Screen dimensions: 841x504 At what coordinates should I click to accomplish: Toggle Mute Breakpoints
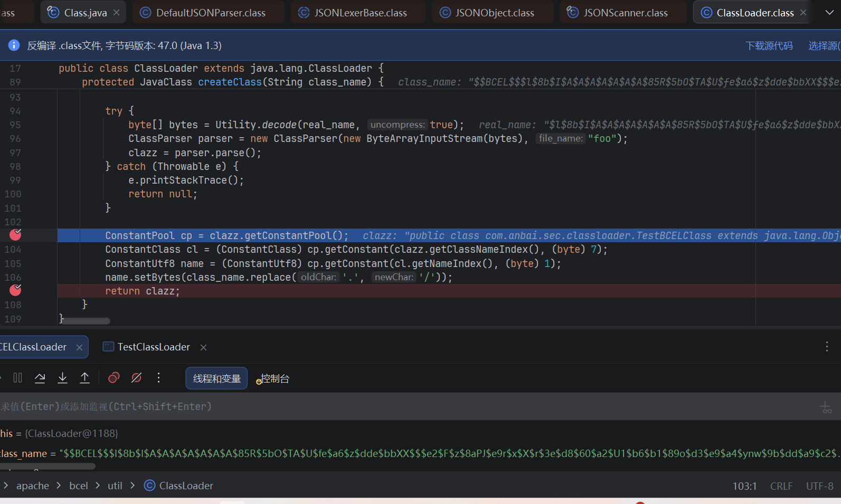[x=136, y=378]
